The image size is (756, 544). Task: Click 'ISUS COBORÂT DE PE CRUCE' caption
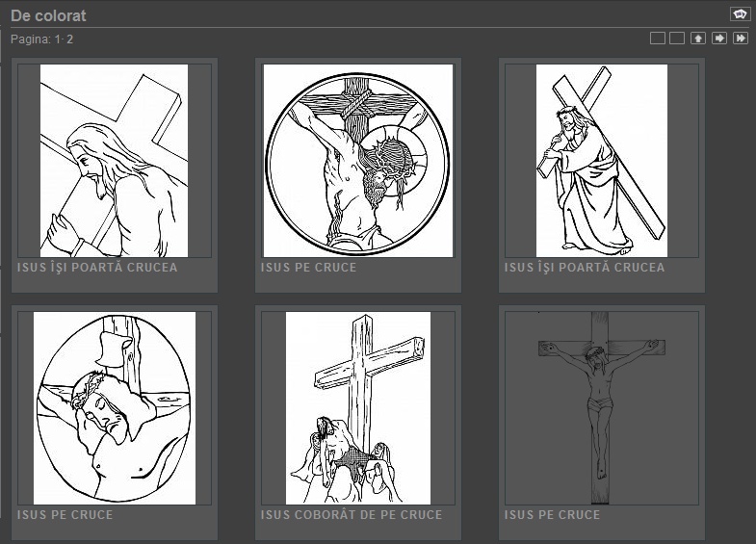pos(352,515)
